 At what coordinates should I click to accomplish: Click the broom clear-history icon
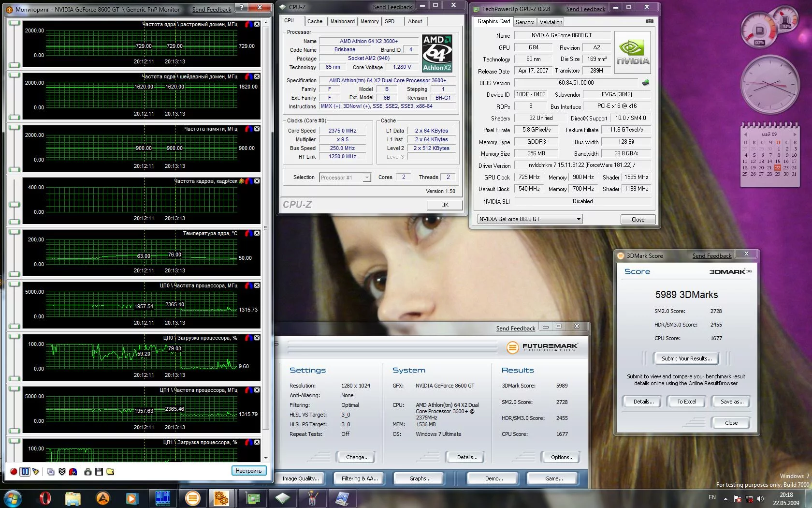pos(36,471)
